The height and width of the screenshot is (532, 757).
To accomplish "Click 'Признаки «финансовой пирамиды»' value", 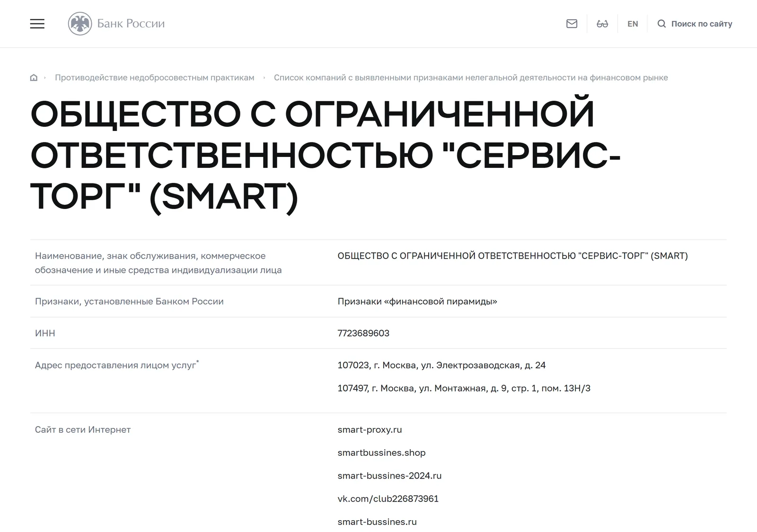I will point(417,302).
